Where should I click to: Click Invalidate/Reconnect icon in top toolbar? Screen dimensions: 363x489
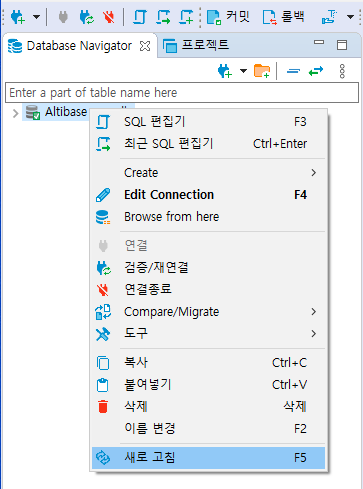86,17
